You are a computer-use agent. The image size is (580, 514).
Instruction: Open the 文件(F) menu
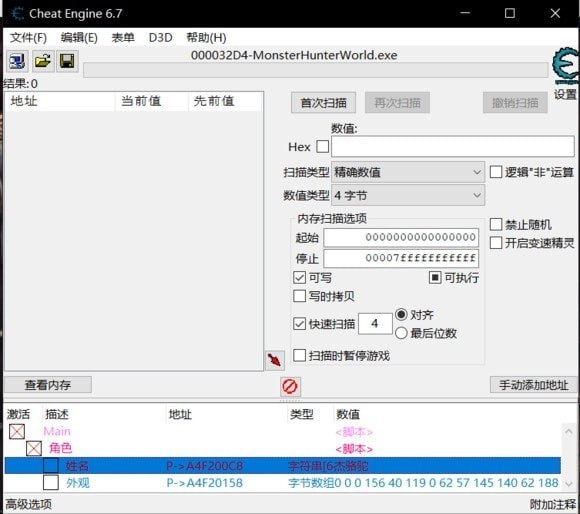pos(28,38)
